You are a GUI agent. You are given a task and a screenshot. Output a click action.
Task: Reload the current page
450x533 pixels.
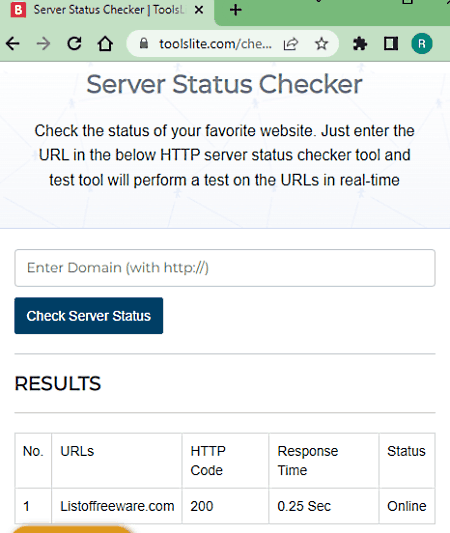pos(74,44)
